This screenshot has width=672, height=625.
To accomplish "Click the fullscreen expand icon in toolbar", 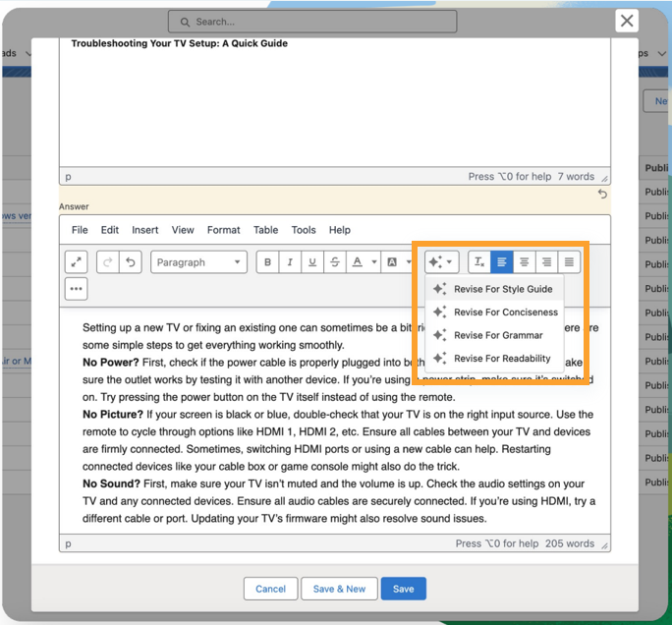I will click(77, 262).
